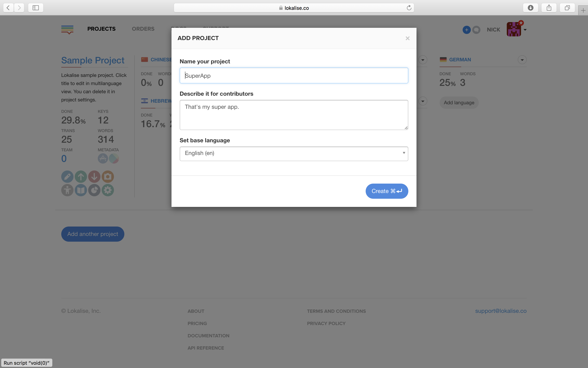
Task: Open the ABOUT footer link
Action: (196, 311)
